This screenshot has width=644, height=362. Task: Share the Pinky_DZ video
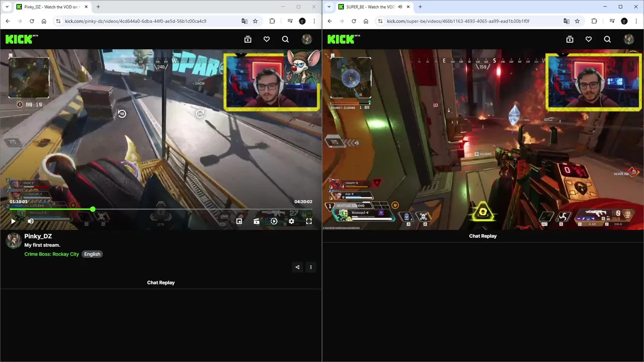[297, 267]
